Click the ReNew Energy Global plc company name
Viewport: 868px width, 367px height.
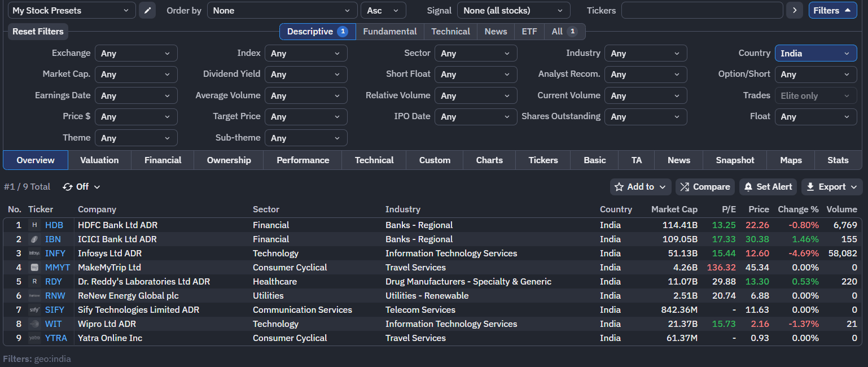128,296
